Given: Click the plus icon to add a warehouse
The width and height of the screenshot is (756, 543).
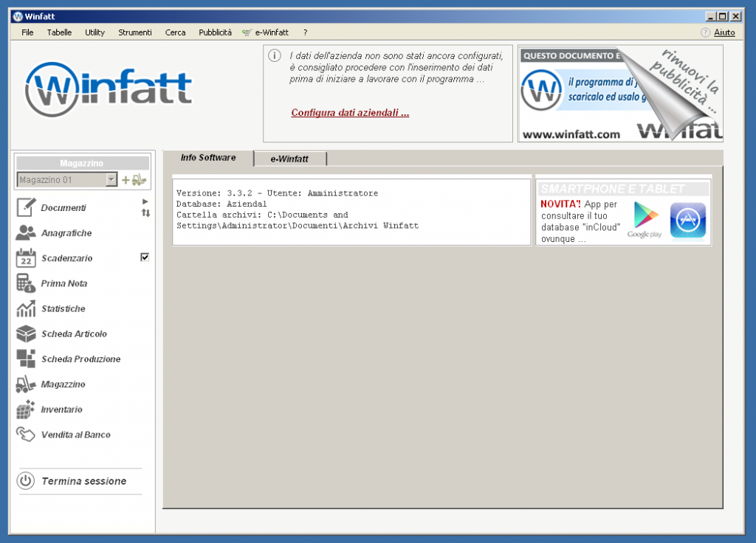Looking at the screenshot, I should pyautogui.click(x=126, y=179).
